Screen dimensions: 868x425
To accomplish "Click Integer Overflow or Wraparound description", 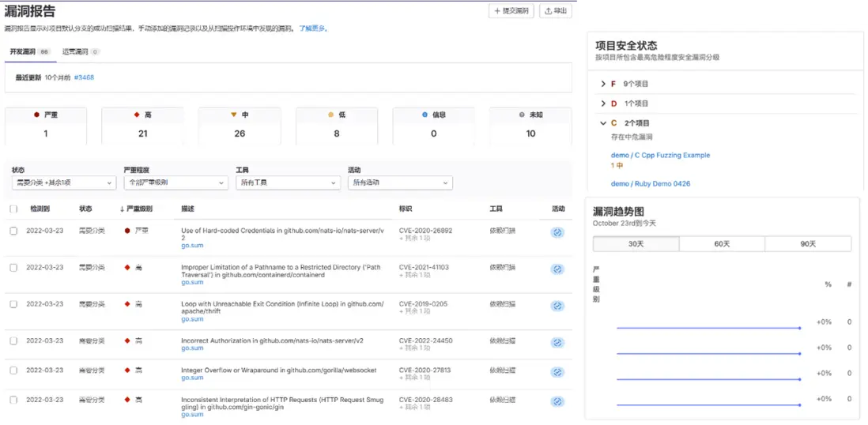I will pyautogui.click(x=279, y=370).
